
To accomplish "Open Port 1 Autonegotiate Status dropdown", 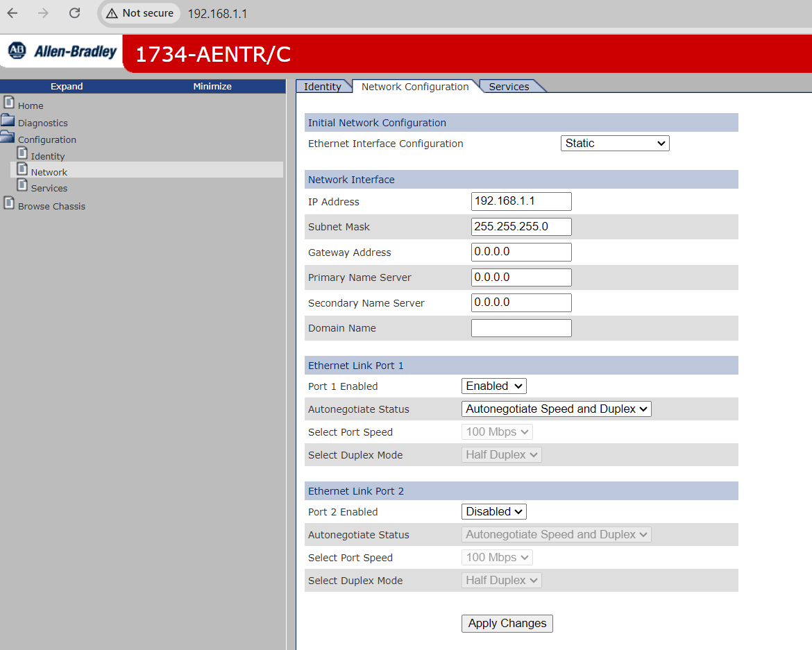I will [x=556, y=409].
